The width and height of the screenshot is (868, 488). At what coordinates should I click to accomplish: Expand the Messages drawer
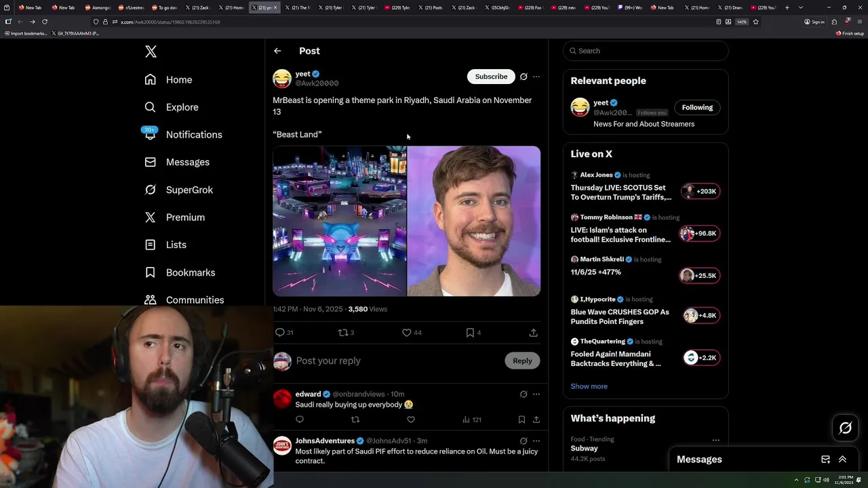tap(842, 460)
